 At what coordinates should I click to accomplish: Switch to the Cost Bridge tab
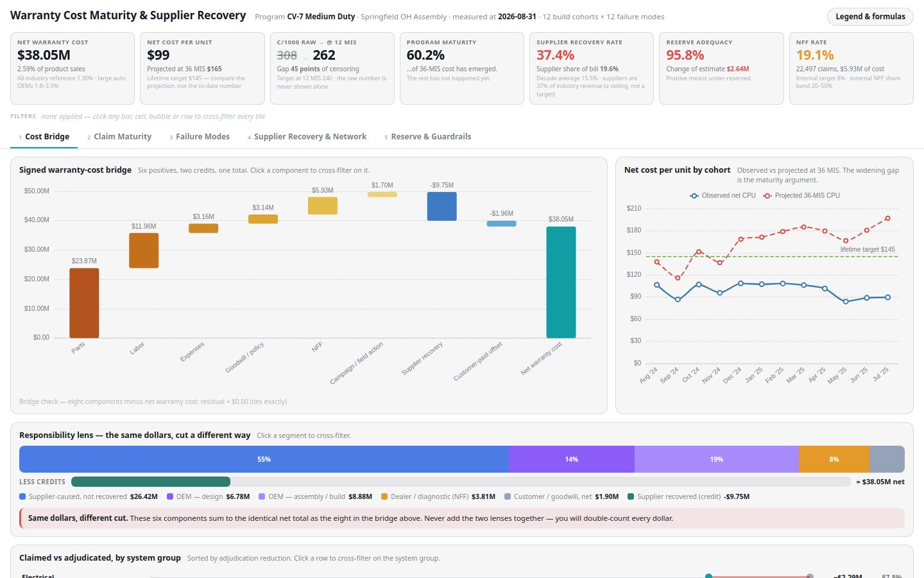click(x=44, y=137)
